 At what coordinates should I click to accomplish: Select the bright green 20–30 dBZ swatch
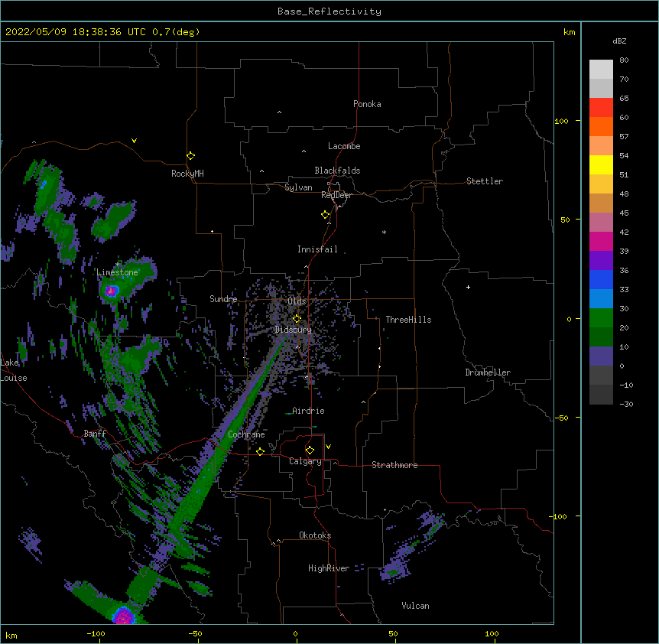coord(601,318)
